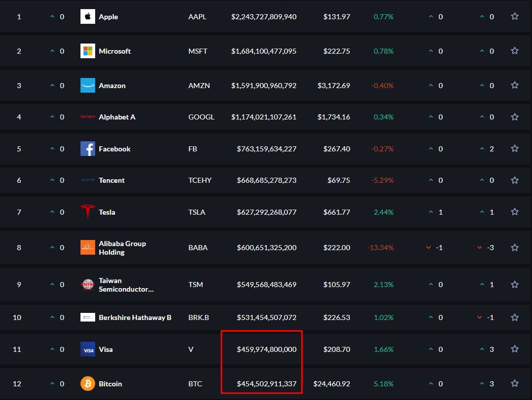Image resolution: width=532 pixels, height=400 pixels.
Task: Open the Alibaba Group Holding link
Action: coord(122,248)
